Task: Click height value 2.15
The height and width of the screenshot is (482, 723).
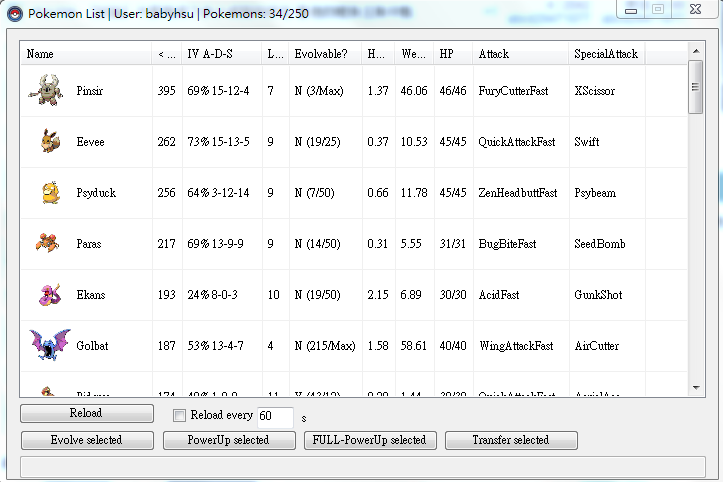Action: point(378,295)
